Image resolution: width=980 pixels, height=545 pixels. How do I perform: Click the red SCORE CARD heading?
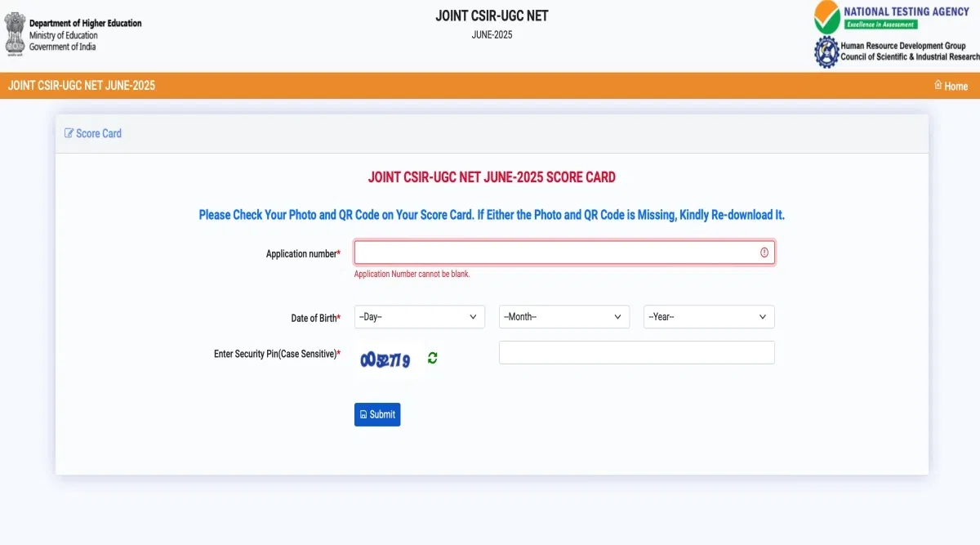[x=492, y=177]
